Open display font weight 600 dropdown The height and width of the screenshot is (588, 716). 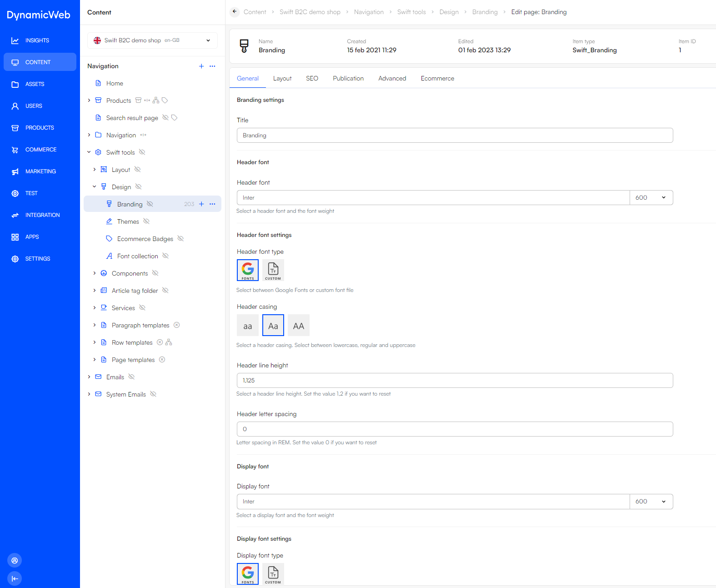651,502
